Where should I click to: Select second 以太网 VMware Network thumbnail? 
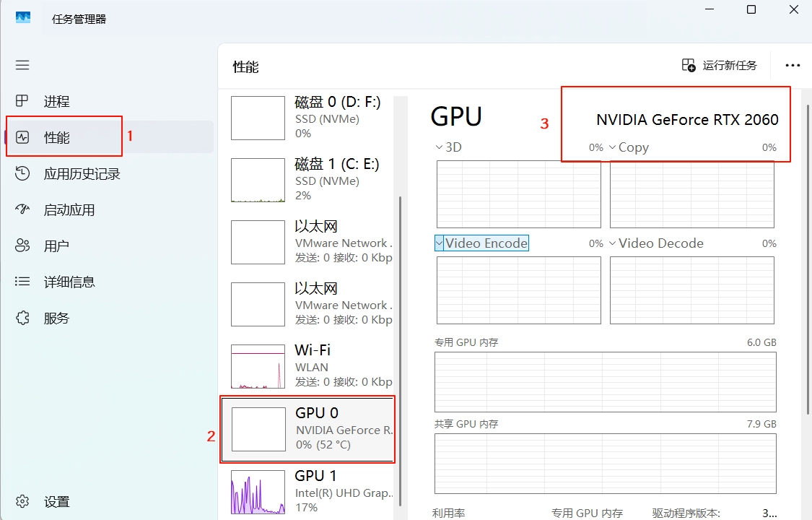pyautogui.click(x=258, y=304)
